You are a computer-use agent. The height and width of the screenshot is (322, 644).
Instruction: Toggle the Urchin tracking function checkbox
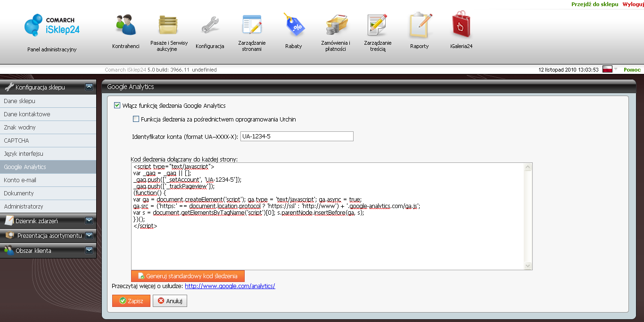point(136,119)
